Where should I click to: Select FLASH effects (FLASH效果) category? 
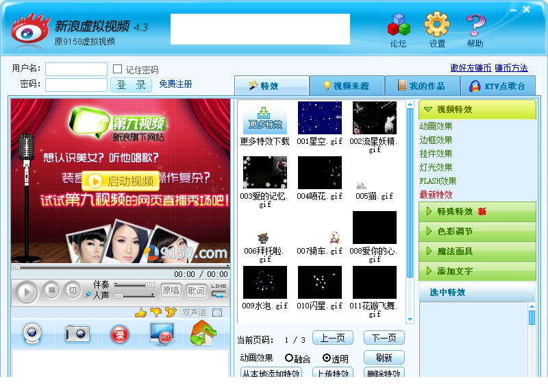click(x=438, y=181)
